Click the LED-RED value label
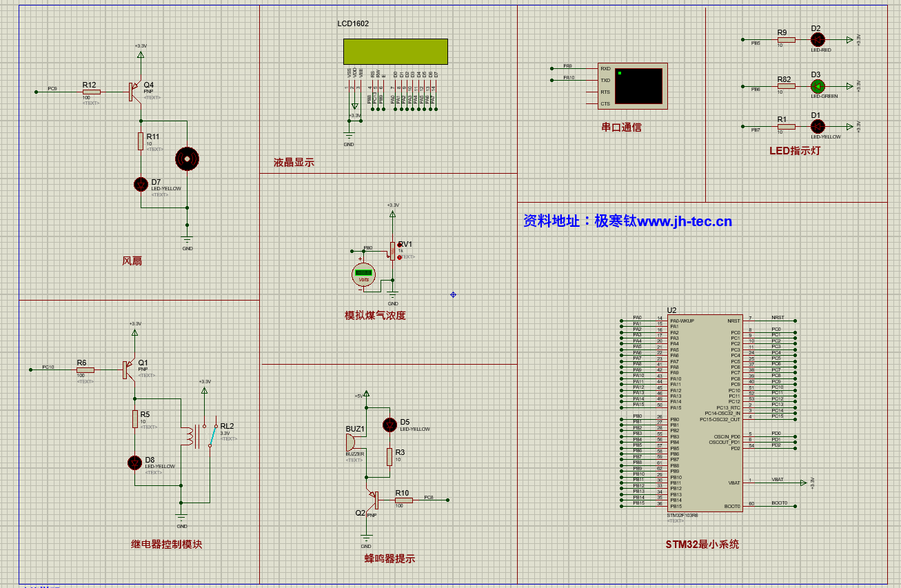901x588 pixels. (x=821, y=50)
